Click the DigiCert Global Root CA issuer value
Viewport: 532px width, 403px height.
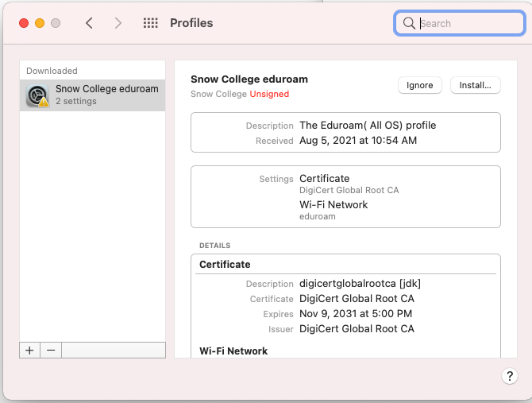357,328
